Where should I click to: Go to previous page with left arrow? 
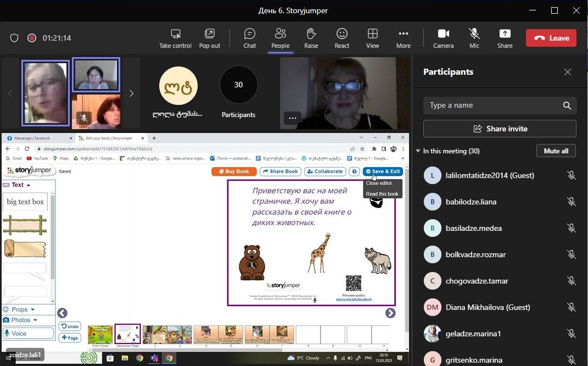pyautogui.click(x=62, y=313)
